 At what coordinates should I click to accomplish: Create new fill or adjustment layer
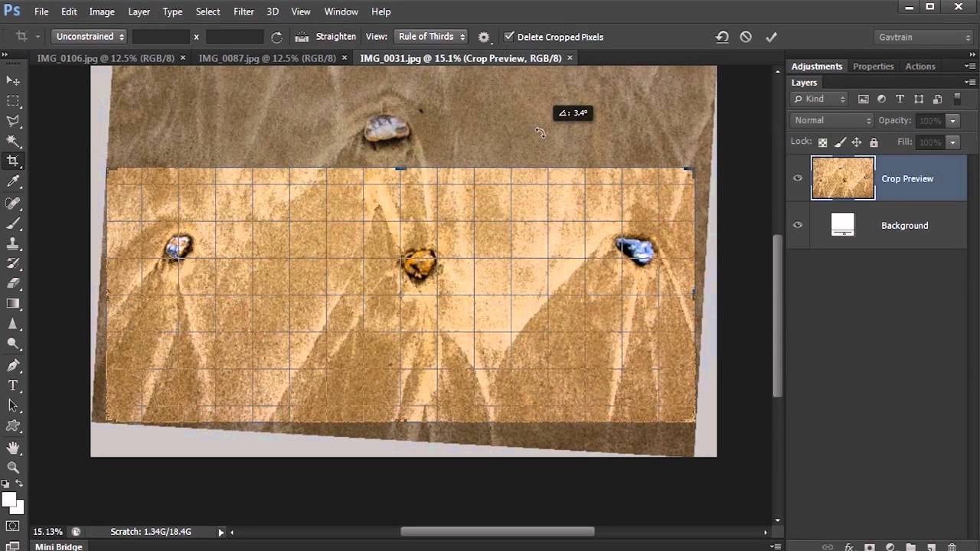click(890, 546)
